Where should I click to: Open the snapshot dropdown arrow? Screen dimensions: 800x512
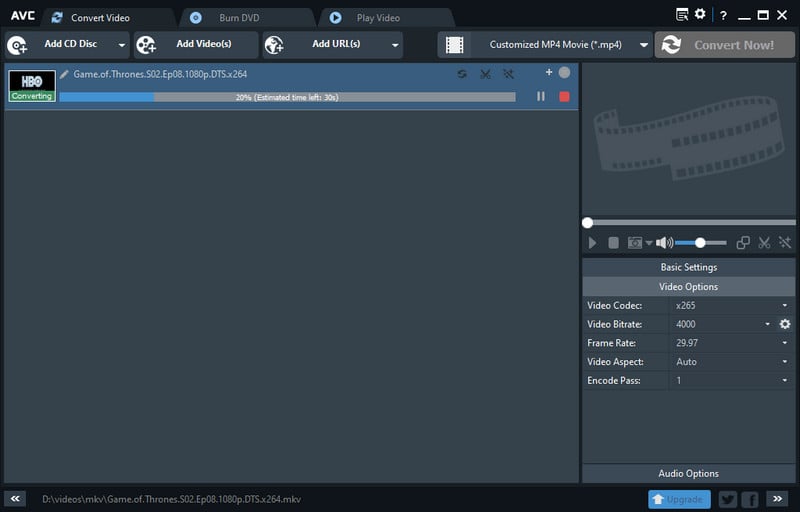[649, 243]
